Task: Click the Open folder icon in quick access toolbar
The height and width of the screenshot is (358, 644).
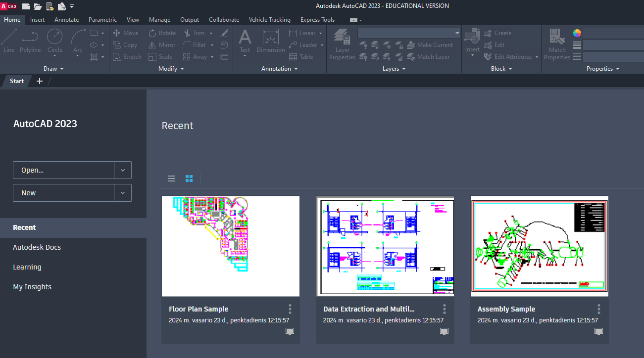Action: pyautogui.click(x=38, y=6)
